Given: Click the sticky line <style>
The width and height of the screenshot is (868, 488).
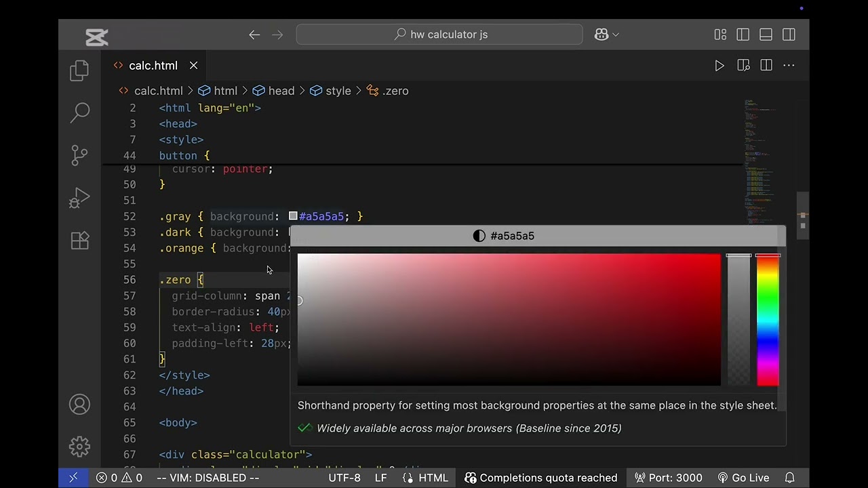Looking at the screenshot, I should (181, 140).
